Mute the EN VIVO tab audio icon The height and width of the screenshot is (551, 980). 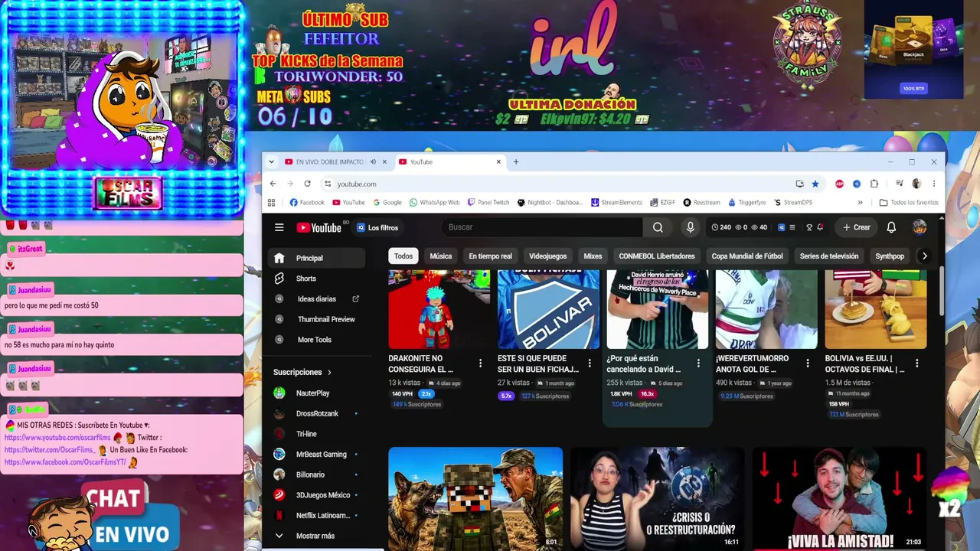(x=374, y=161)
